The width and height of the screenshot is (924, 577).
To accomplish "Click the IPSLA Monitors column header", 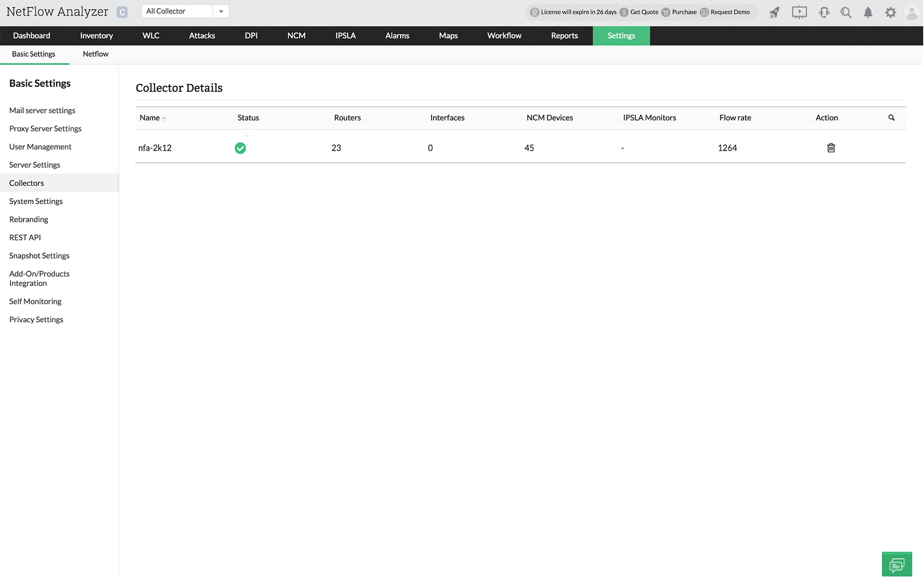I will coord(649,118).
